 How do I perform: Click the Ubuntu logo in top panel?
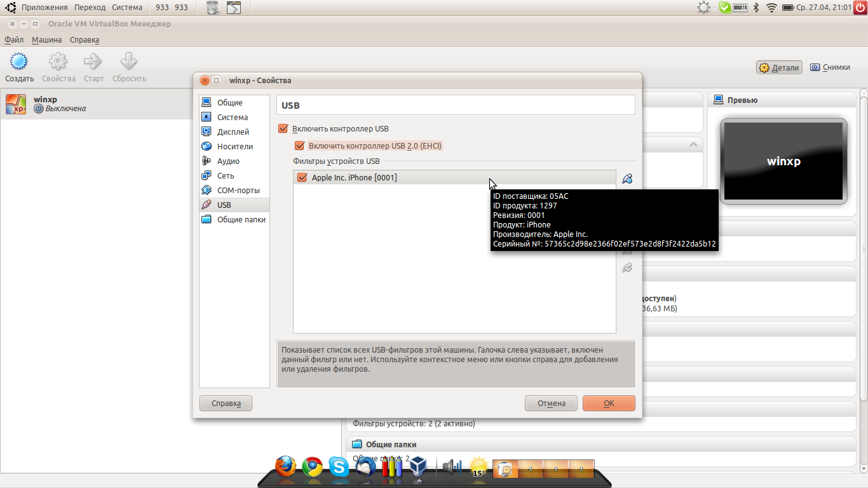10,8
